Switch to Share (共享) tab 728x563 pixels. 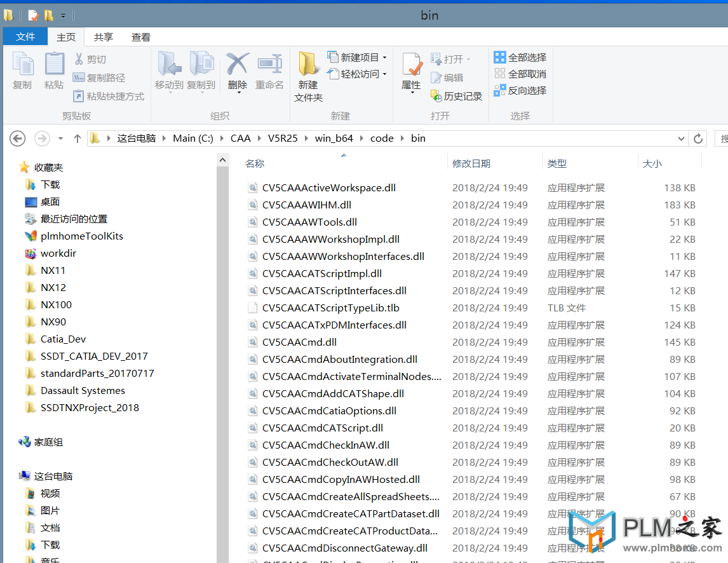(x=103, y=37)
